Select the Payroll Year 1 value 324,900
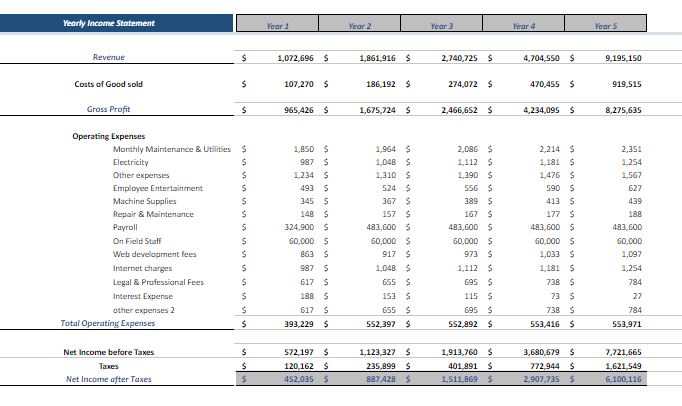The width and height of the screenshot is (682, 406). click(299, 228)
